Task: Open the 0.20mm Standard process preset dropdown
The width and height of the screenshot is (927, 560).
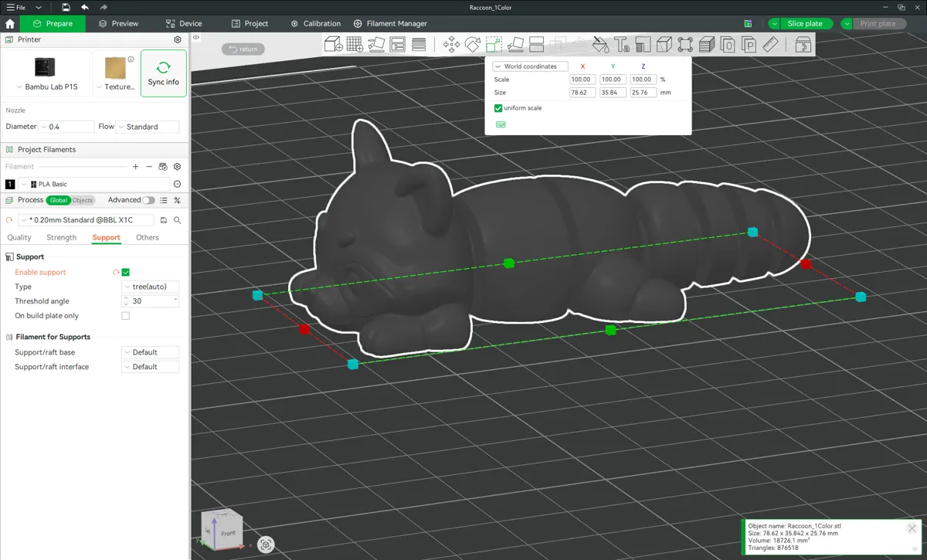Action: (87, 220)
